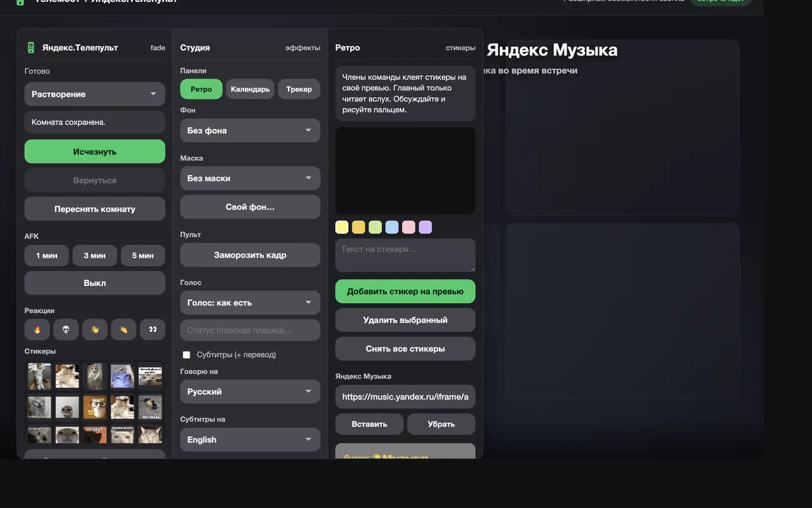Screen dimensions: 812x508
Task: Click the Статус (плоская плашка) input field
Action: point(250,330)
